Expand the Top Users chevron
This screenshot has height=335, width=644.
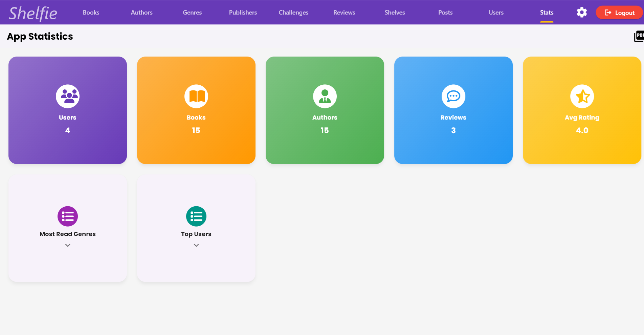196,245
